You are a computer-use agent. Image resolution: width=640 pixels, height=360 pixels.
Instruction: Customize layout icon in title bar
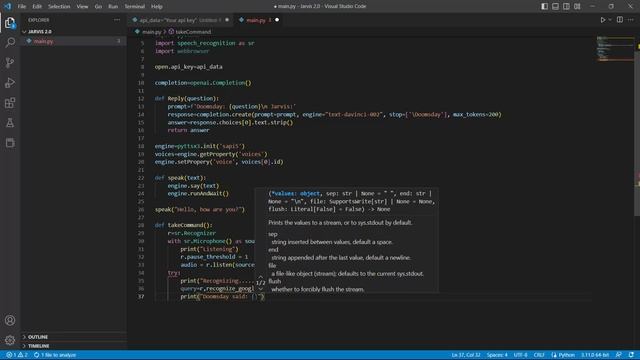(577, 6)
